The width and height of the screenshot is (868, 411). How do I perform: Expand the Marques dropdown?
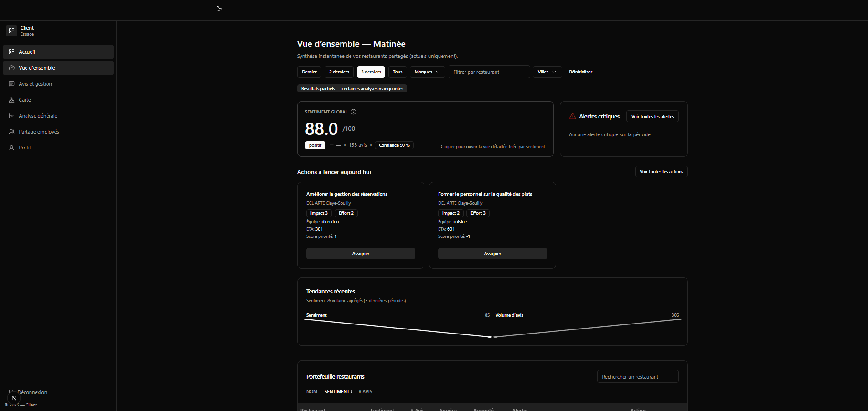(427, 72)
